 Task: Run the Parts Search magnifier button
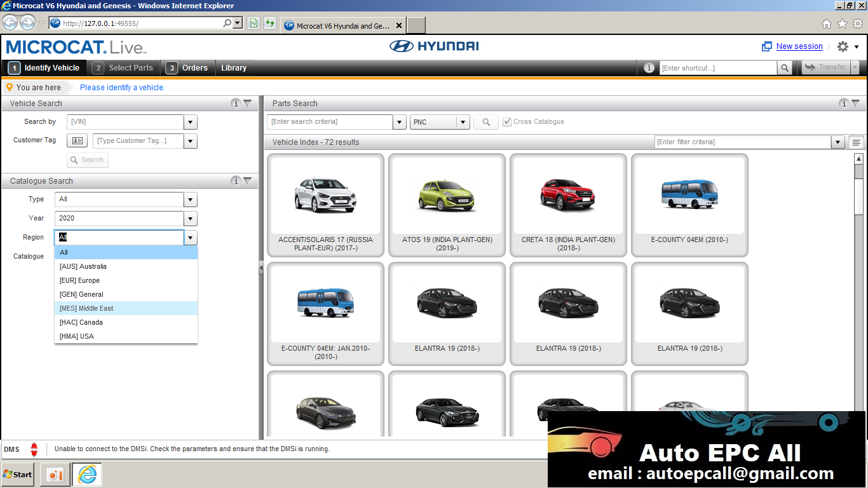pos(486,122)
